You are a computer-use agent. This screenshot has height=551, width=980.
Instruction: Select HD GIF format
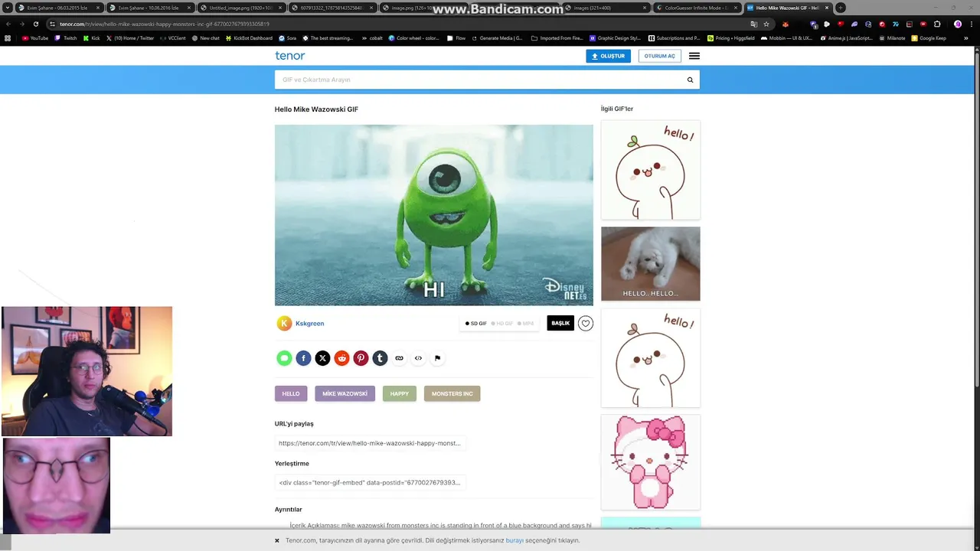(x=502, y=324)
